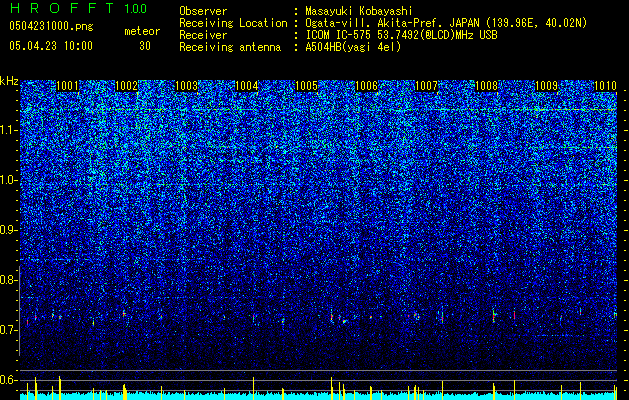
Task: Select observer name Masayuki Kobayashi
Action: 359,11
